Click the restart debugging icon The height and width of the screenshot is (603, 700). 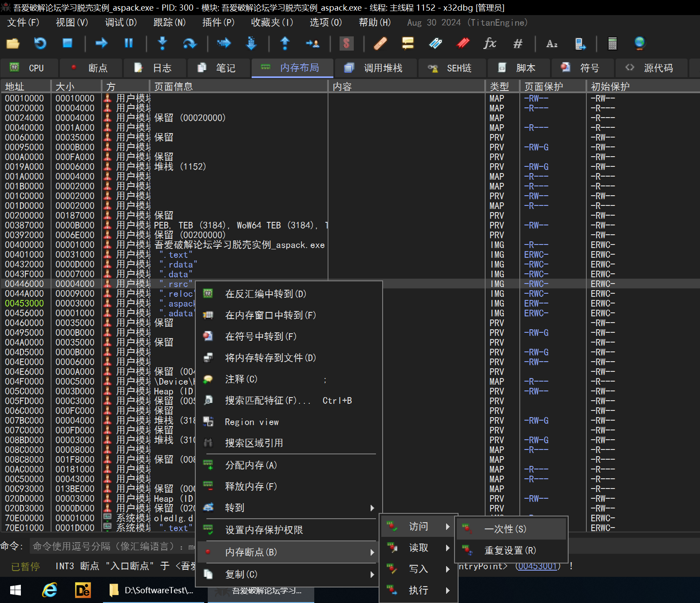pos(40,43)
